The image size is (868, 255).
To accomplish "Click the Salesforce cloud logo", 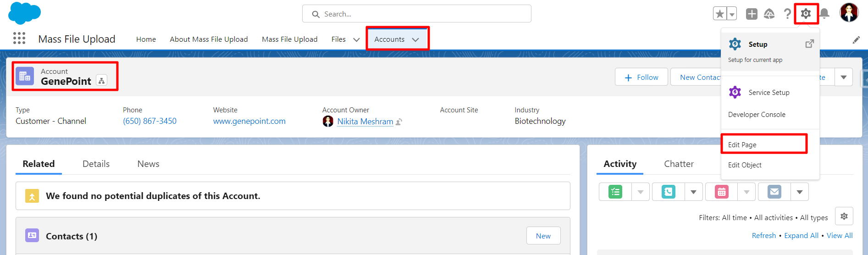I will [x=24, y=13].
